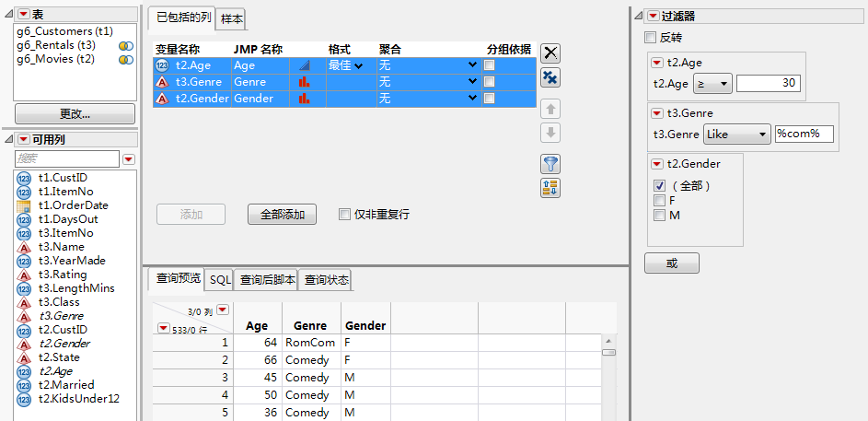Click the %com% pattern field

(x=804, y=134)
